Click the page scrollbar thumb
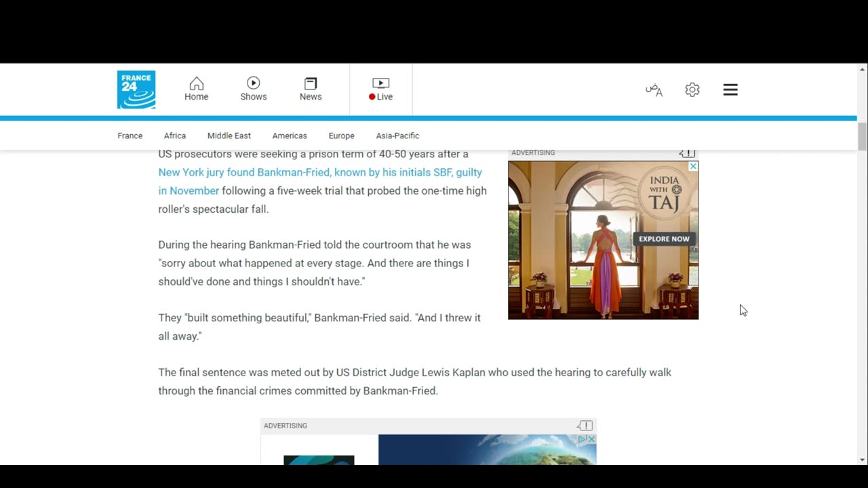 pos(863,137)
